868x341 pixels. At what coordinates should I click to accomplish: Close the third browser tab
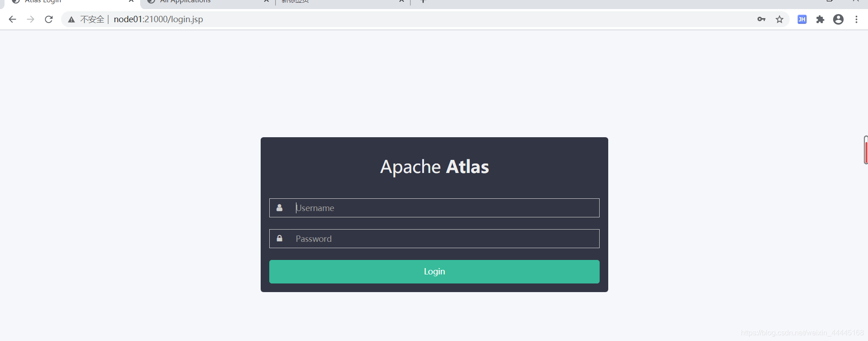pyautogui.click(x=401, y=1)
